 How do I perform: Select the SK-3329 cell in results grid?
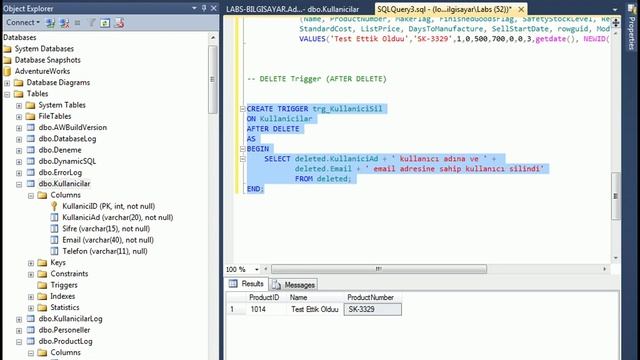coord(373,309)
